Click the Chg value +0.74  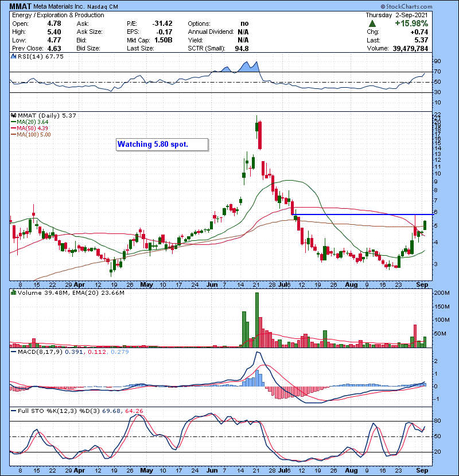click(419, 32)
